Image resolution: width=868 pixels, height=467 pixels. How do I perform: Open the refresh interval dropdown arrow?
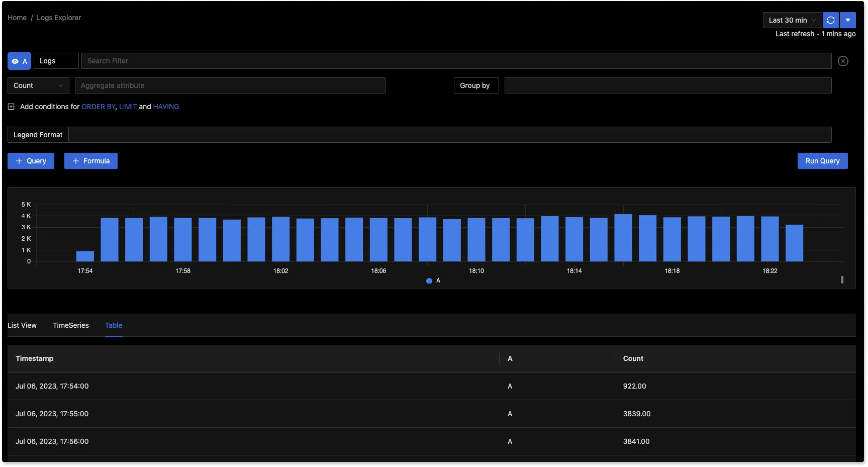tap(848, 20)
